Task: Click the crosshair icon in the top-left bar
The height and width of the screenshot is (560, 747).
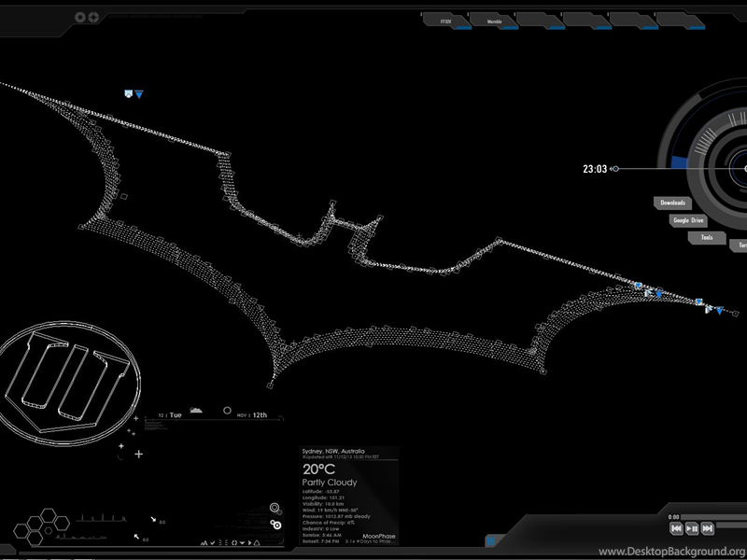Action: click(94, 18)
